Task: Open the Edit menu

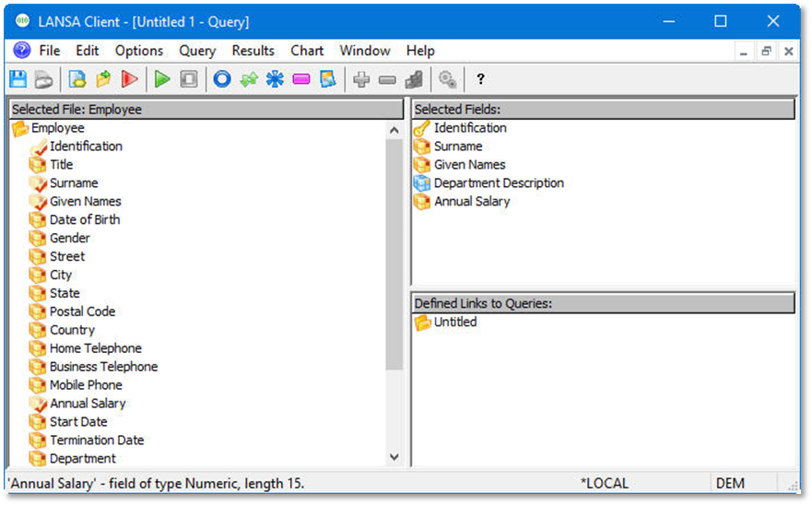Action: (87, 51)
